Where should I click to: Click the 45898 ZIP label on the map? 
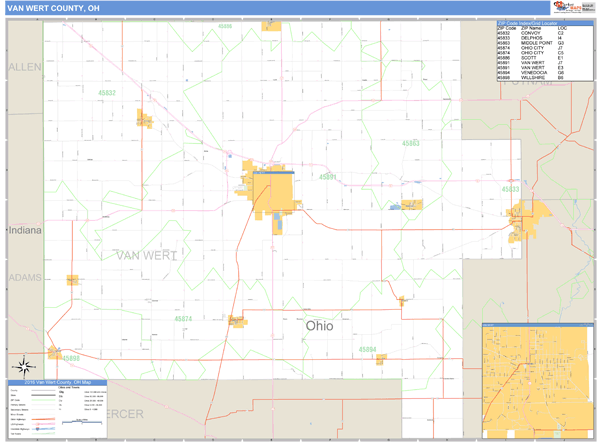pos(71,359)
